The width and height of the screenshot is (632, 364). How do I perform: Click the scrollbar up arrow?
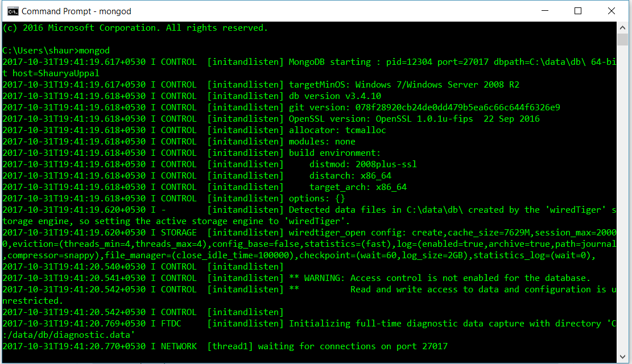point(621,26)
